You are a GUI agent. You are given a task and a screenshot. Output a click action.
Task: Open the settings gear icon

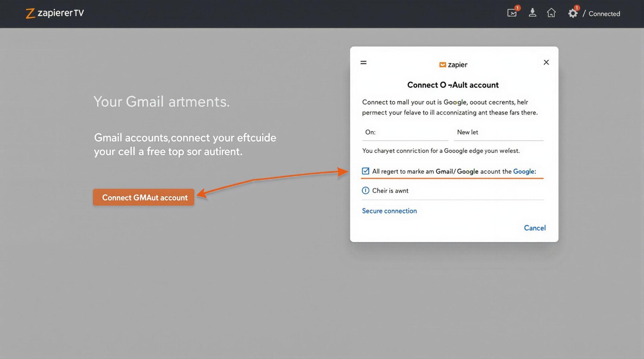573,13
